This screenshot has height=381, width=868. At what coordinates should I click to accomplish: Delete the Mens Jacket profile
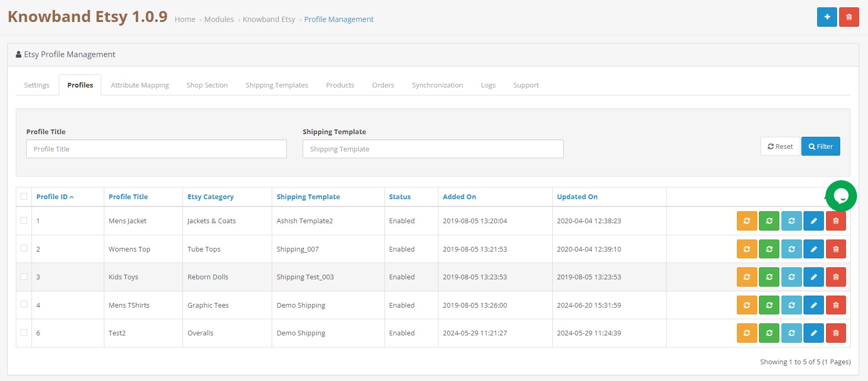[x=836, y=221]
